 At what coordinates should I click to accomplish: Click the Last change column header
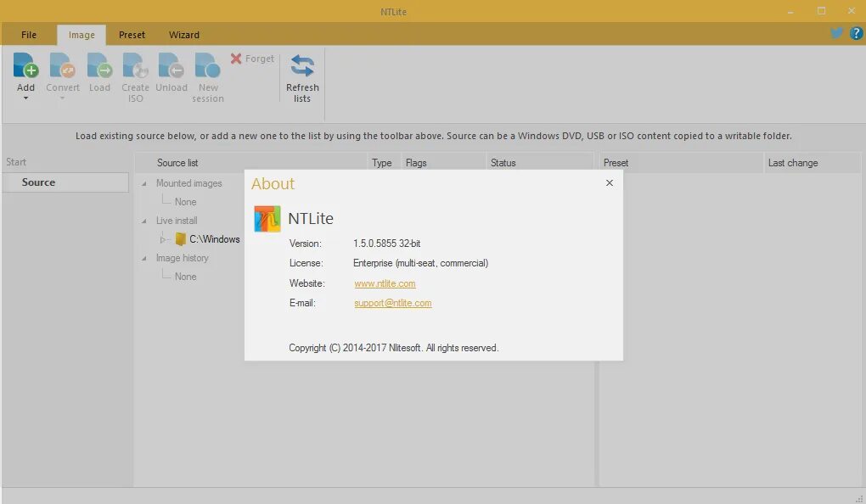tap(812, 163)
